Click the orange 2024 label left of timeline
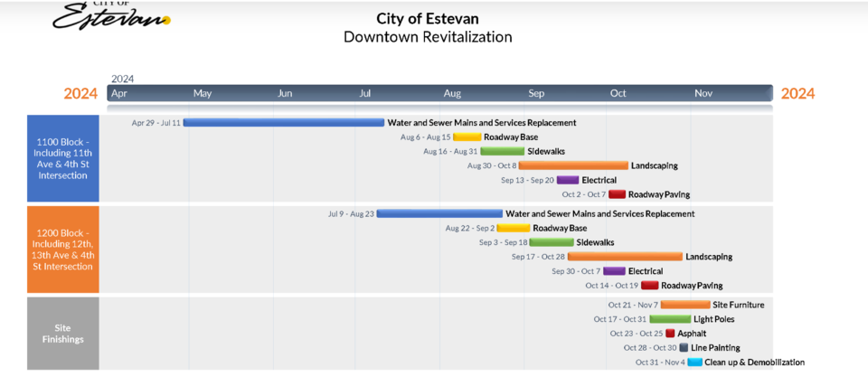This screenshot has height=377, width=868. pos(80,93)
